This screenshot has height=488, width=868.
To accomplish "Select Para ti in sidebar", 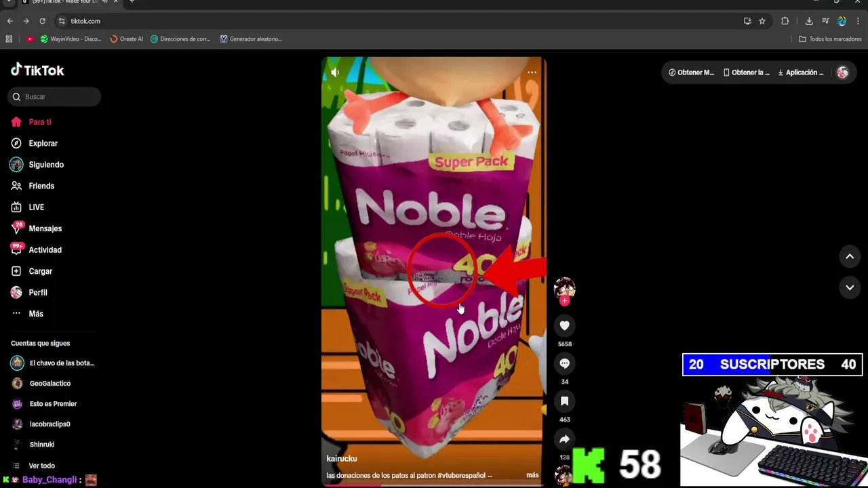I will pyautogui.click(x=31, y=122).
